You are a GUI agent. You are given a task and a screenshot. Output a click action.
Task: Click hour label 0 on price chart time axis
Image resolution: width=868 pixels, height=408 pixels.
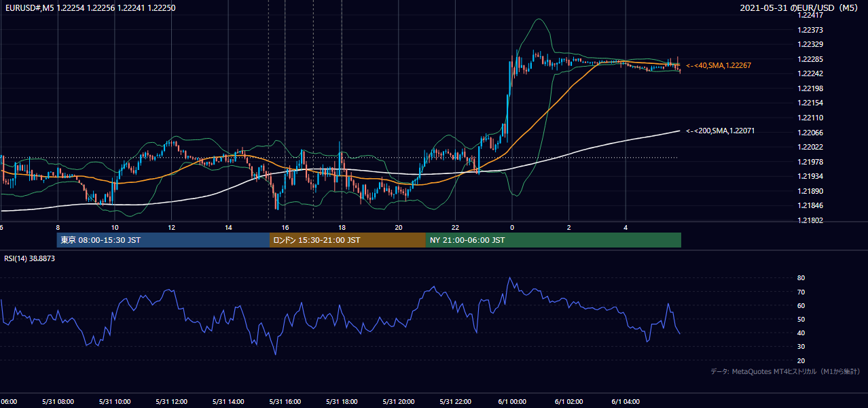click(x=512, y=228)
